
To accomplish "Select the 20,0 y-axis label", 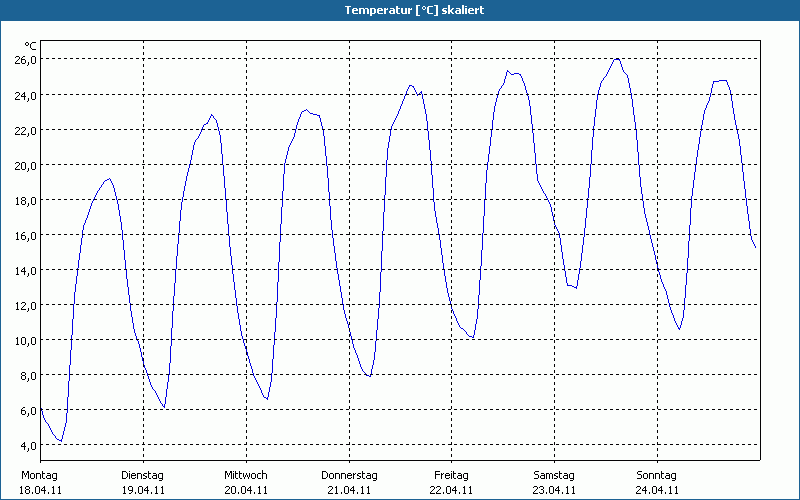I will coord(26,166).
